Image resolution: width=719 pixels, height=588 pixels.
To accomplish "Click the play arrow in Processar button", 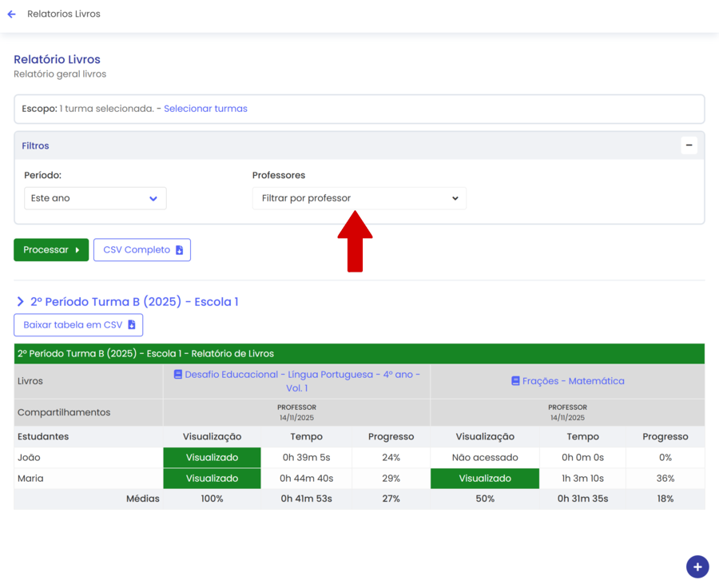I will [x=77, y=250].
